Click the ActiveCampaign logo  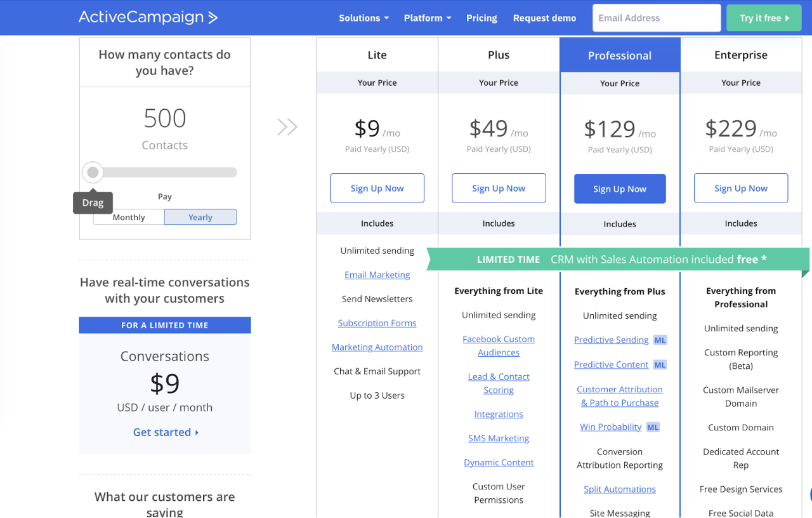tap(148, 17)
